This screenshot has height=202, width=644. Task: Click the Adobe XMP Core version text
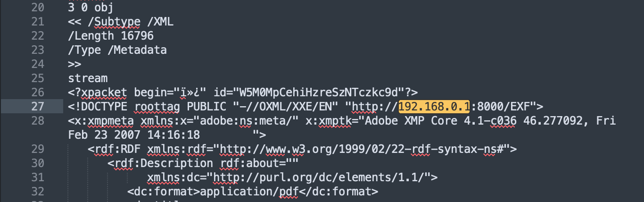(447, 121)
